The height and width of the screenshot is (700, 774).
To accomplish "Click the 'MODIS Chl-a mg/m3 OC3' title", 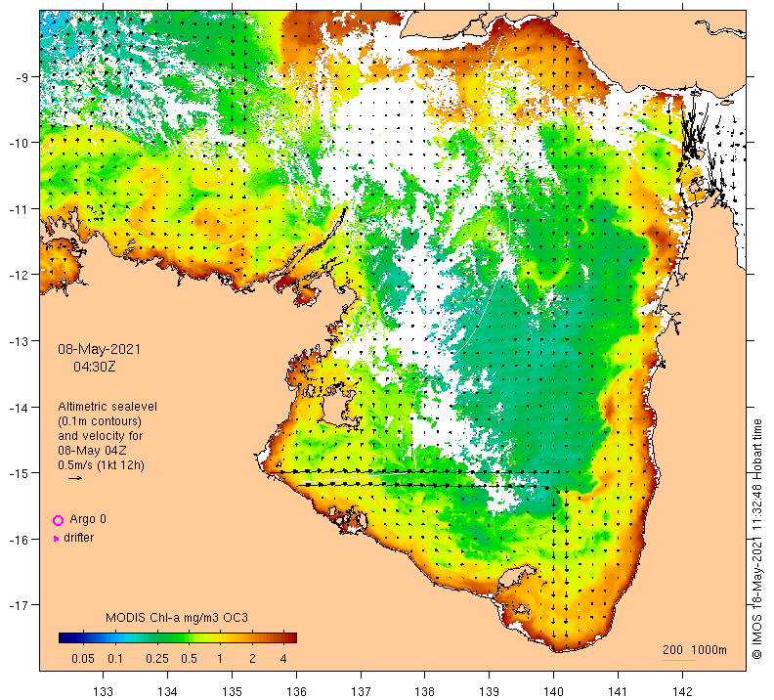I will (177, 618).
